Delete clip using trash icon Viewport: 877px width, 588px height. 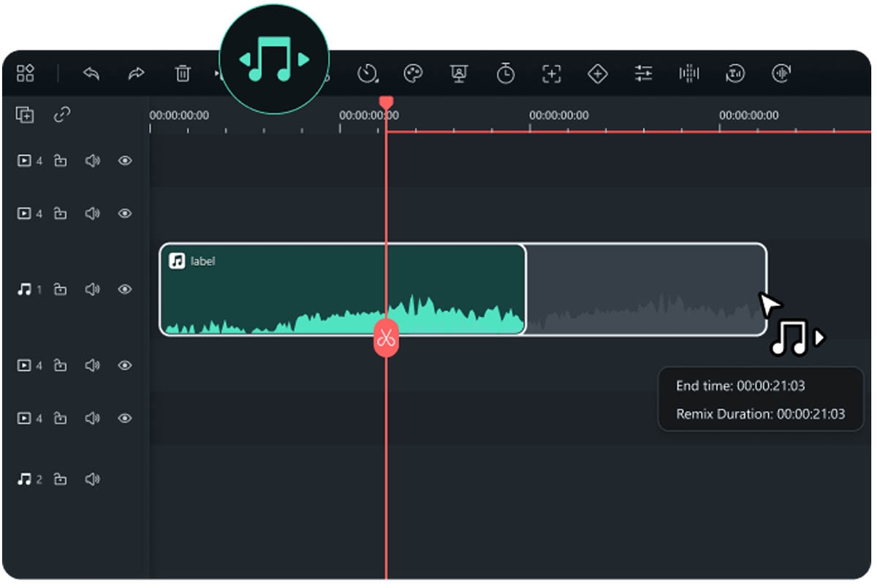183,73
